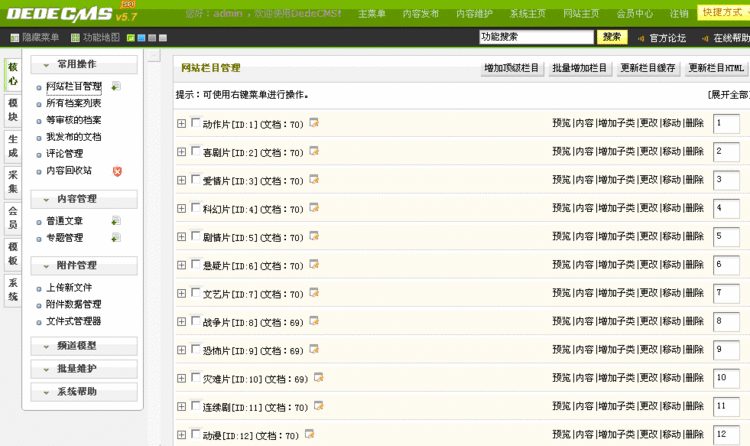Collapse the 常用操作 menu section

tap(84, 64)
